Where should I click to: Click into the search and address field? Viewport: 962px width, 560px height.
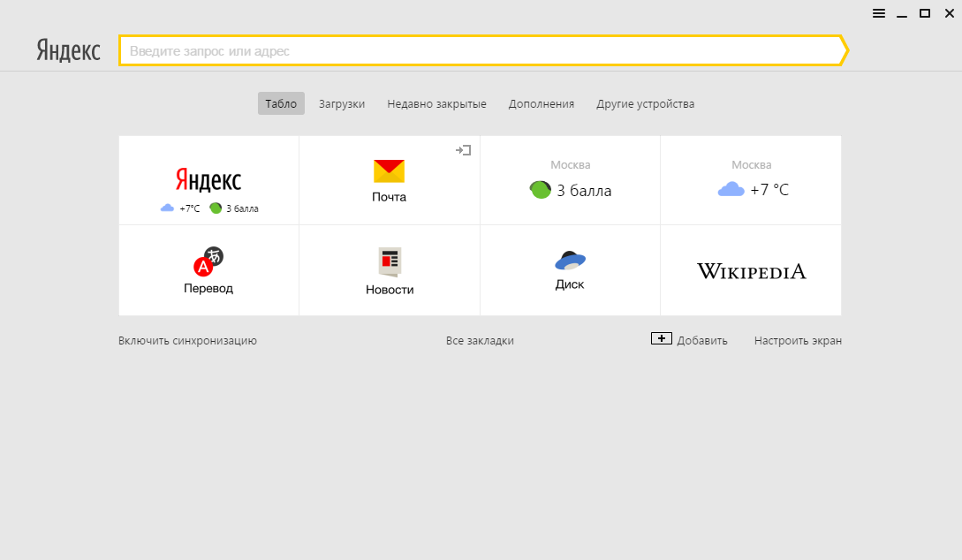tap(477, 51)
